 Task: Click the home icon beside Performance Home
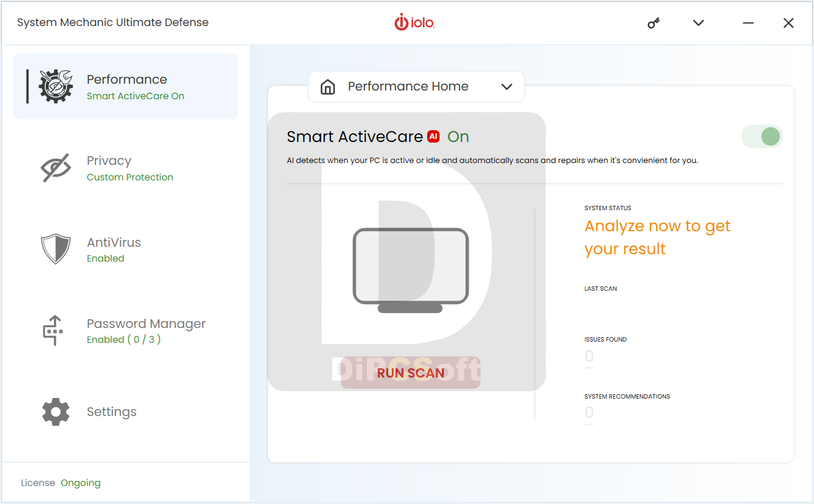(327, 87)
